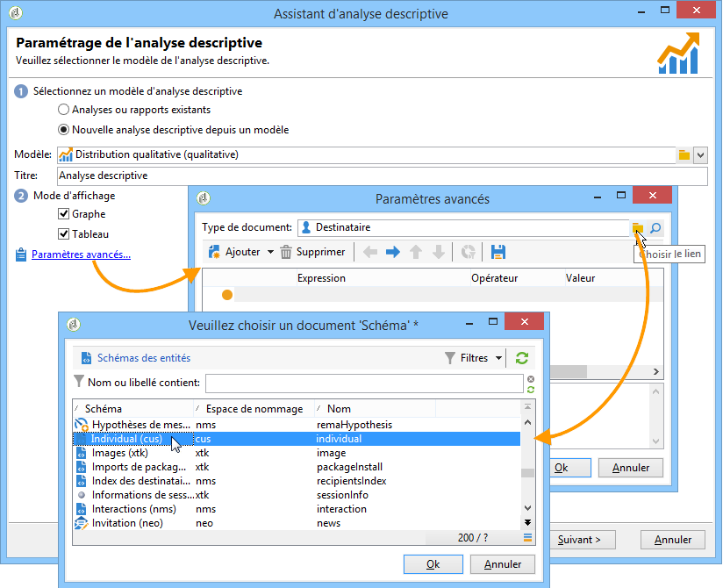The image size is (723, 588).
Task: Click the Ajouter toolbar button
Action: pyautogui.click(x=234, y=252)
